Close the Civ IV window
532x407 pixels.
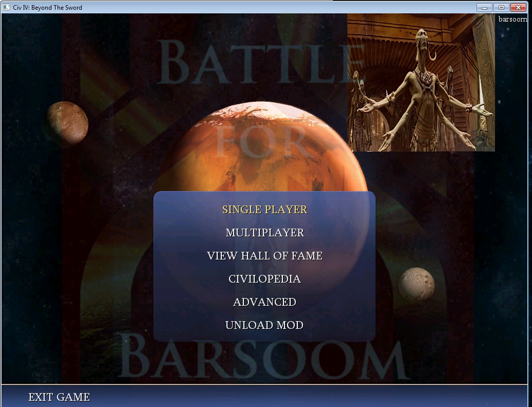518,7
